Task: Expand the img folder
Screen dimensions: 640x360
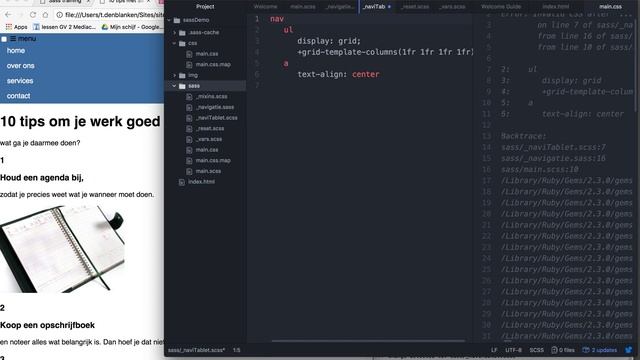Action: tap(175, 75)
